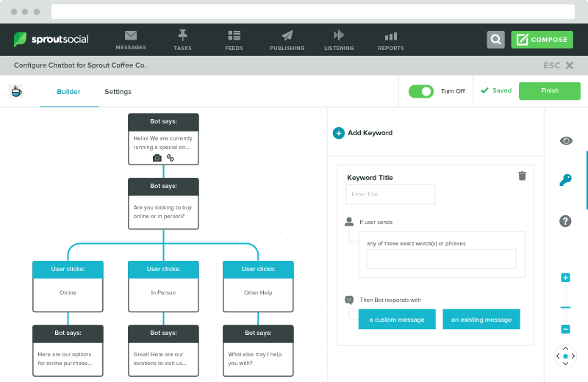The image size is (588, 382).
Task: Click the Saved status indicator
Action: (496, 90)
